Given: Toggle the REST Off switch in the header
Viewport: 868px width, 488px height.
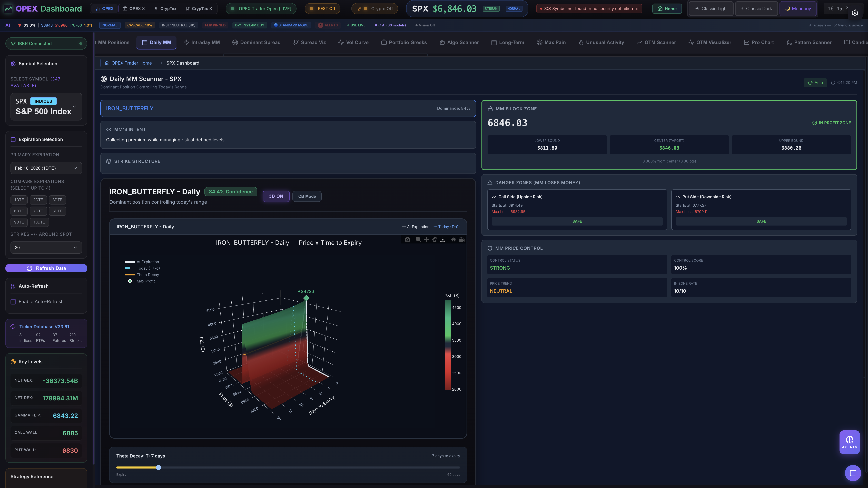Looking at the screenshot, I should click(x=322, y=8).
